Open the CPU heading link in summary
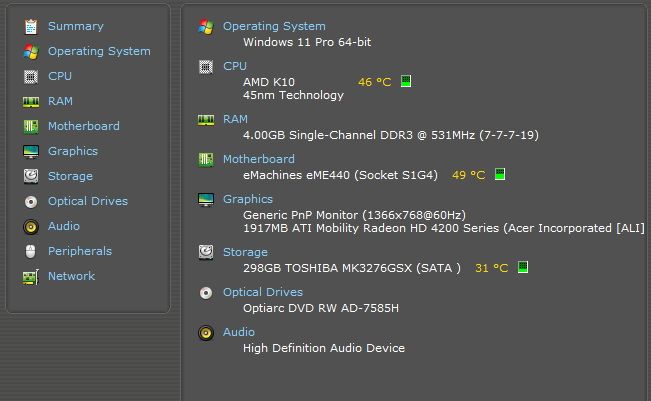The image size is (651, 401). pyautogui.click(x=235, y=66)
